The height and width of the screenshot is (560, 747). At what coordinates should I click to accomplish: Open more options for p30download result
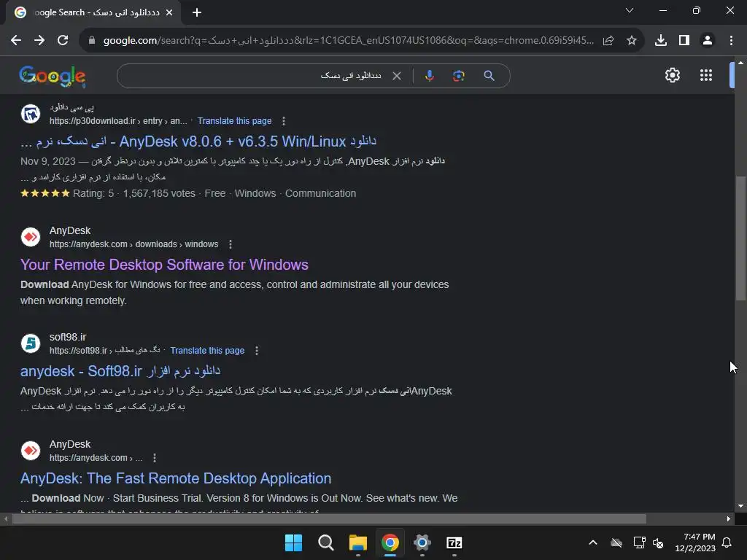(x=284, y=121)
